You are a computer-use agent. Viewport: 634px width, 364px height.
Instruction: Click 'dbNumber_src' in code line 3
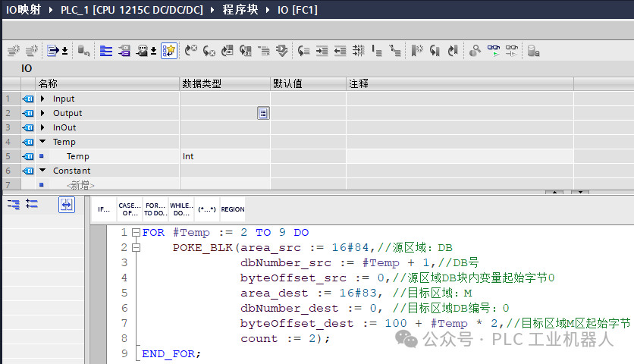[x=286, y=263]
